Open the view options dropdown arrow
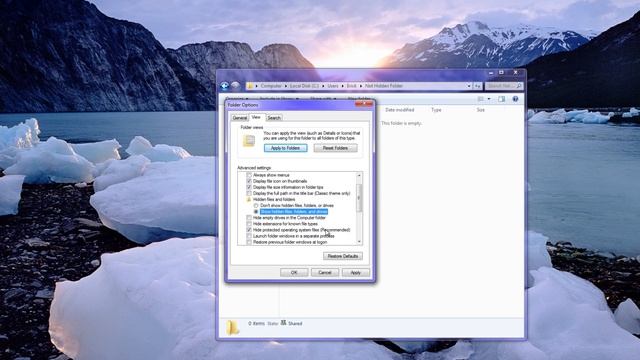Viewport: 640px width, 360px height. [x=489, y=99]
